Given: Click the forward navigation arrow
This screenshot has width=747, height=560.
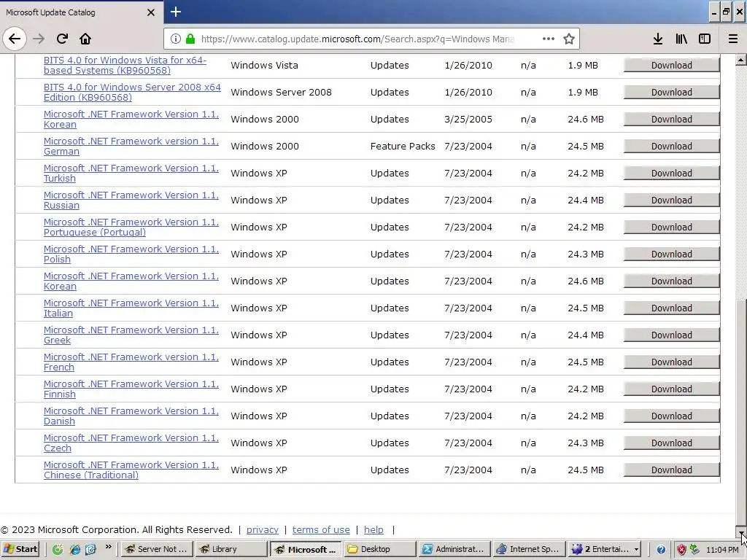Looking at the screenshot, I should 39,39.
